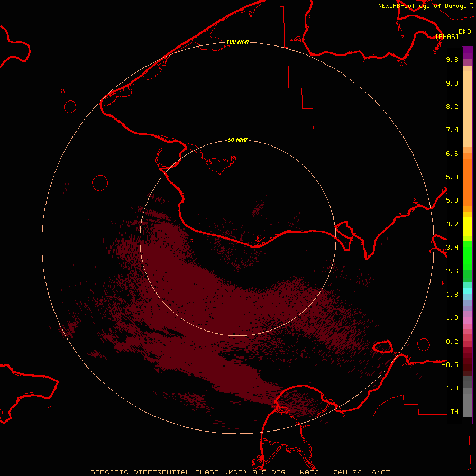This screenshot has width=476, height=476.
Task: Click the DKD unit label
Action: pos(465,32)
